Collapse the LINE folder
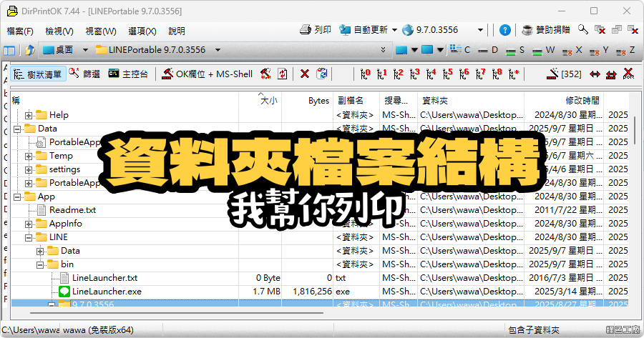This screenshot has height=338, width=644. point(29,237)
